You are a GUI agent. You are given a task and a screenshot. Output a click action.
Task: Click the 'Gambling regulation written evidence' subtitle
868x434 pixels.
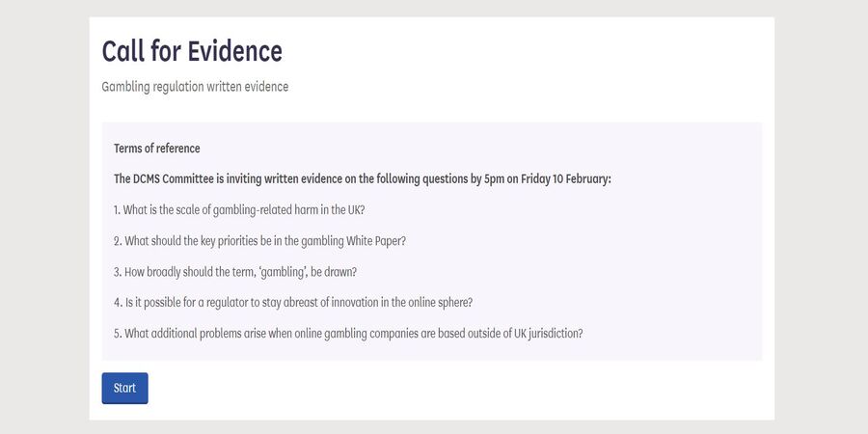coord(195,87)
